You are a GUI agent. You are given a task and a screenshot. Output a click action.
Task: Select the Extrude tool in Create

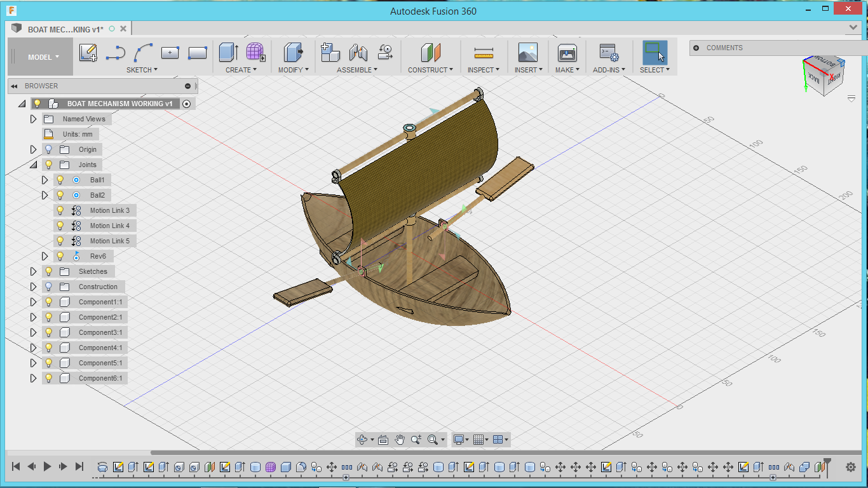pyautogui.click(x=228, y=53)
